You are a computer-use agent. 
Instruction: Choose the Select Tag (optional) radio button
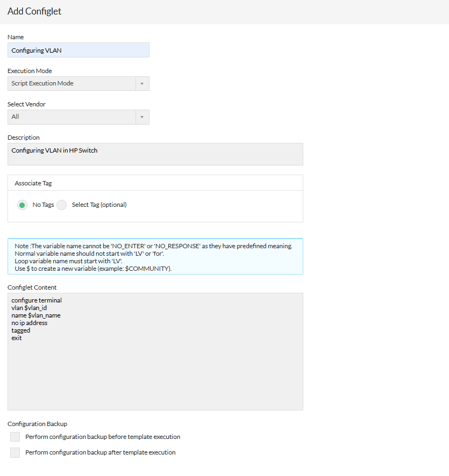62,205
